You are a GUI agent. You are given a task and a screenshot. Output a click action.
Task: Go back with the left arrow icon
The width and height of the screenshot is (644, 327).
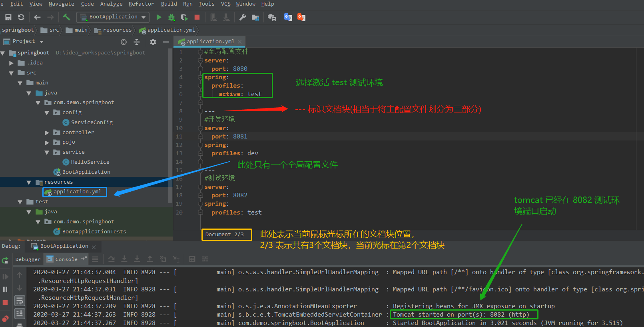tap(37, 17)
